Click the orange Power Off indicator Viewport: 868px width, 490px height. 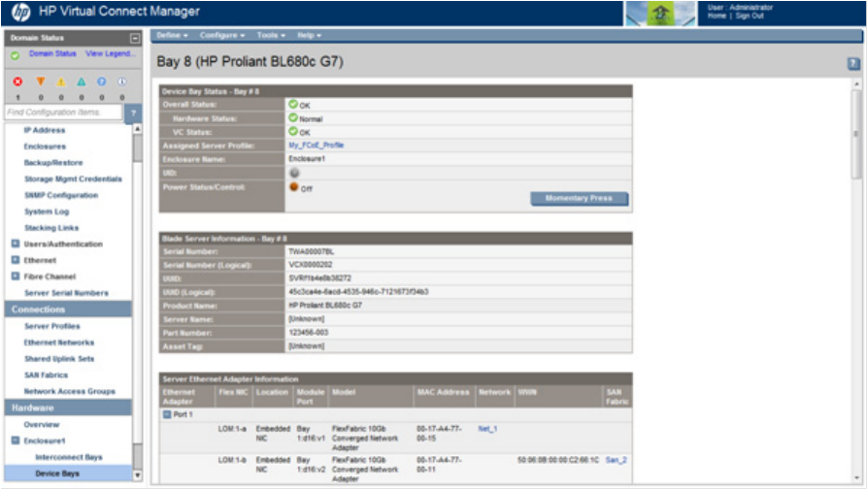pyautogui.click(x=294, y=187)
